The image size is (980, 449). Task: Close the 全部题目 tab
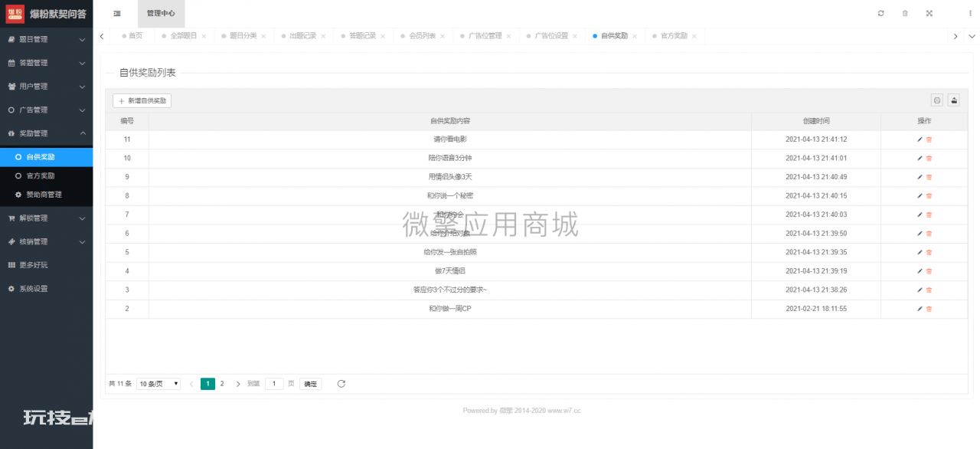pyautogui.click(x=204, y=37)
